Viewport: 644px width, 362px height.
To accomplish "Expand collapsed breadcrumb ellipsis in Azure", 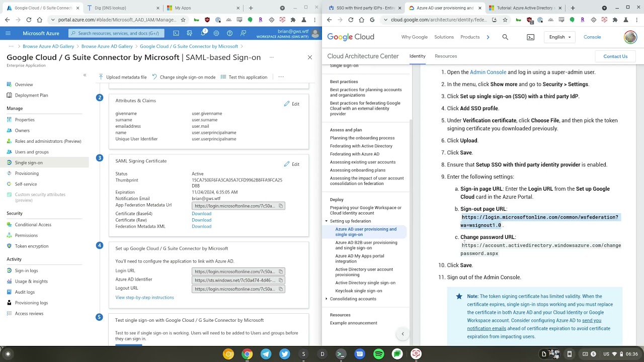I will point(11,46).
